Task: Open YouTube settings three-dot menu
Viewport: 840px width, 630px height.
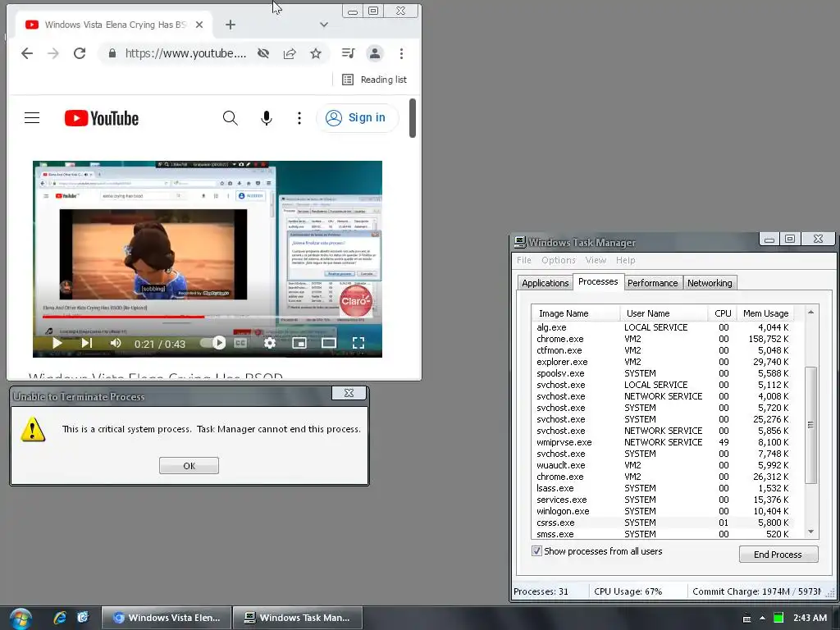Action: point(299,118)
